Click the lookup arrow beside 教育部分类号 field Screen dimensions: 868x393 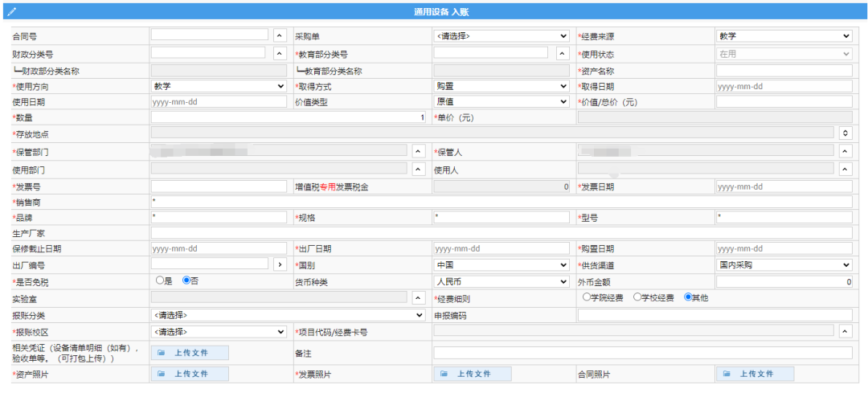click(x=562, y=53)
